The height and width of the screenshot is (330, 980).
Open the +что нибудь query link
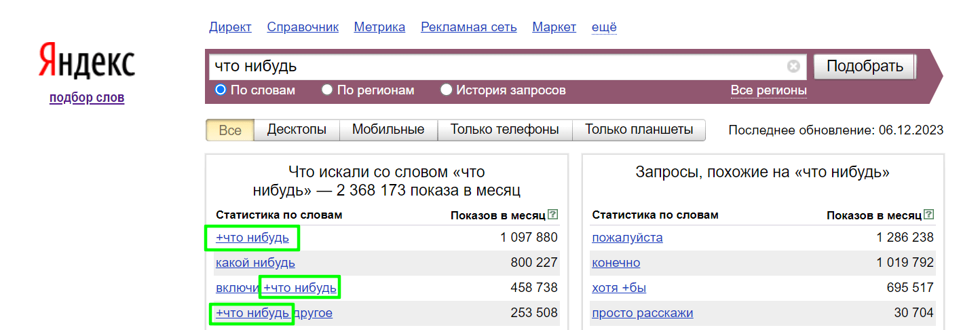pos(252,238)
